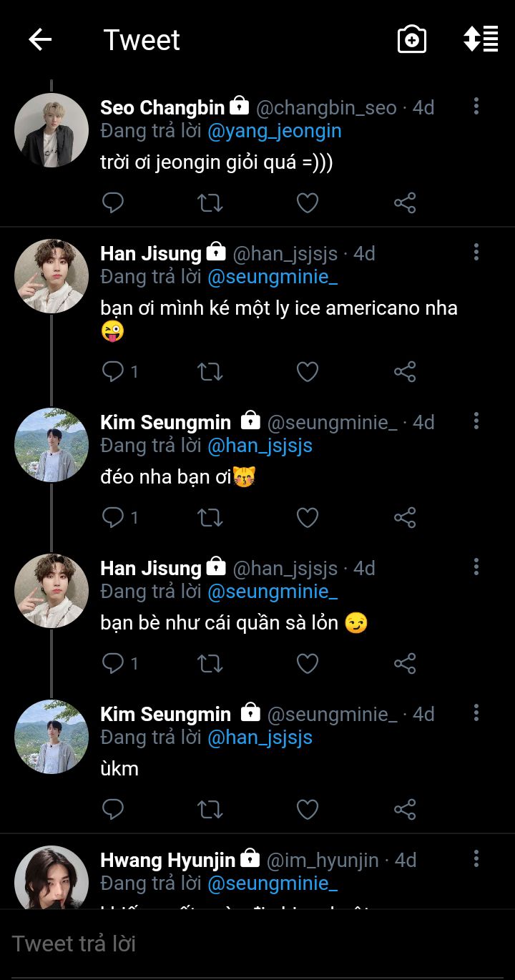Like Seo Changbin's reply
This screenshot has height=980, width=515.
[x=308, y=204]
